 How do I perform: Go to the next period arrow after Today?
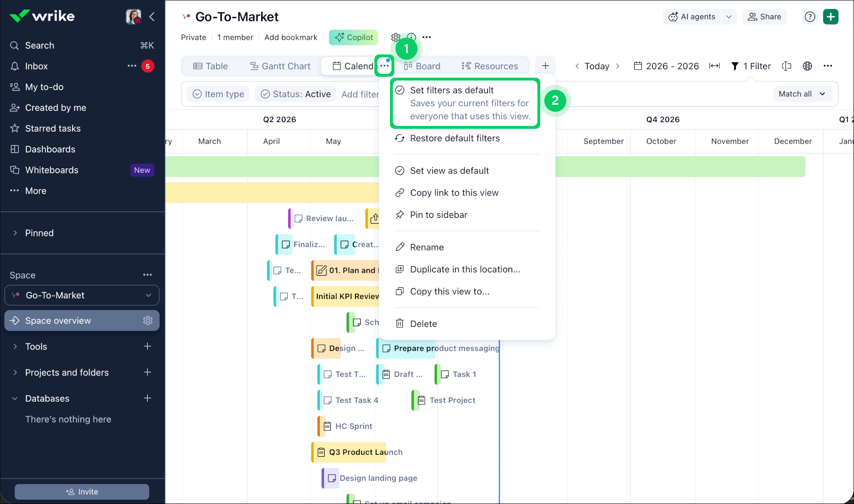618,66
